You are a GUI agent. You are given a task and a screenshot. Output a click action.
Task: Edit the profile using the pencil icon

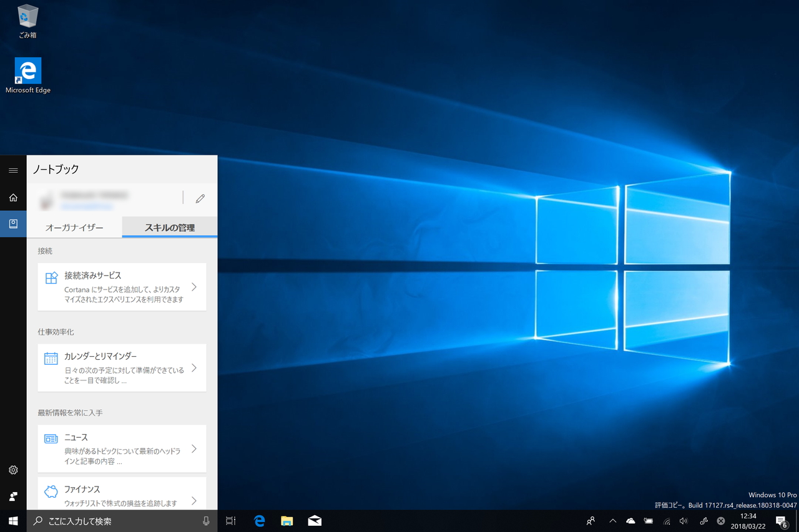pyautogui.click(x=200, y=198)
